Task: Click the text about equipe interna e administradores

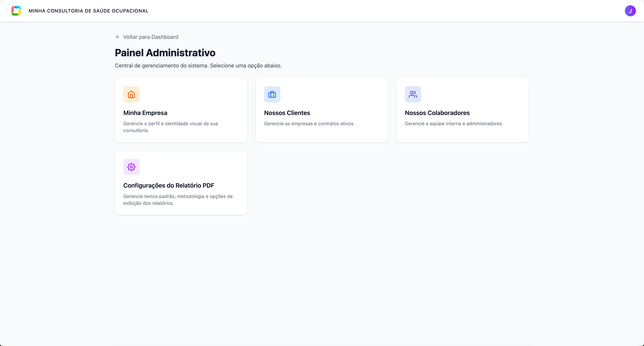Action: click(x=454, y=124)
